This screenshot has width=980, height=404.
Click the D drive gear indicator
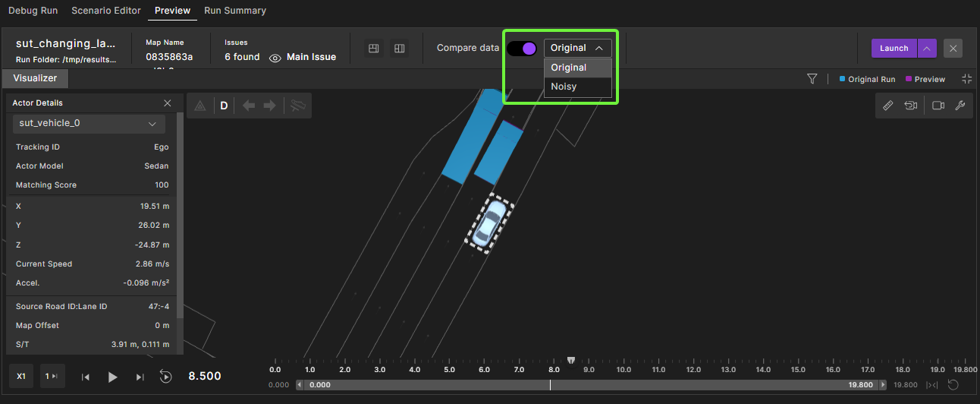224,106
